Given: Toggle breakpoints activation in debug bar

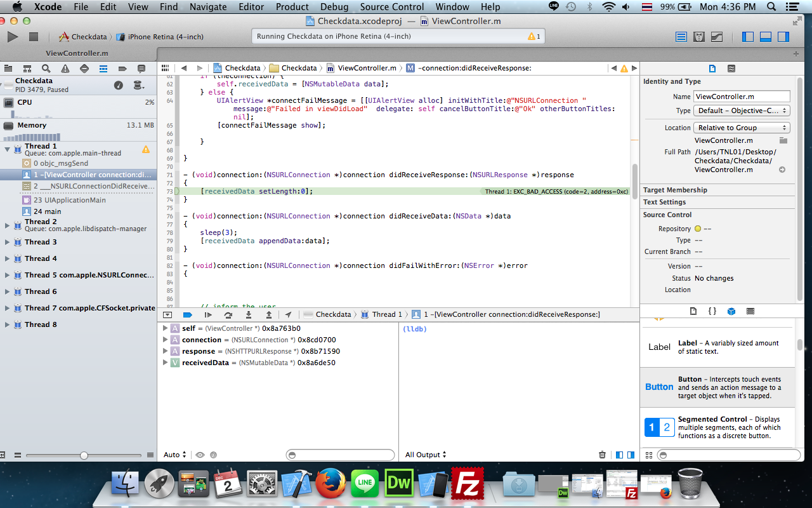Looking at the screenshot, I should tap(187, 314).
